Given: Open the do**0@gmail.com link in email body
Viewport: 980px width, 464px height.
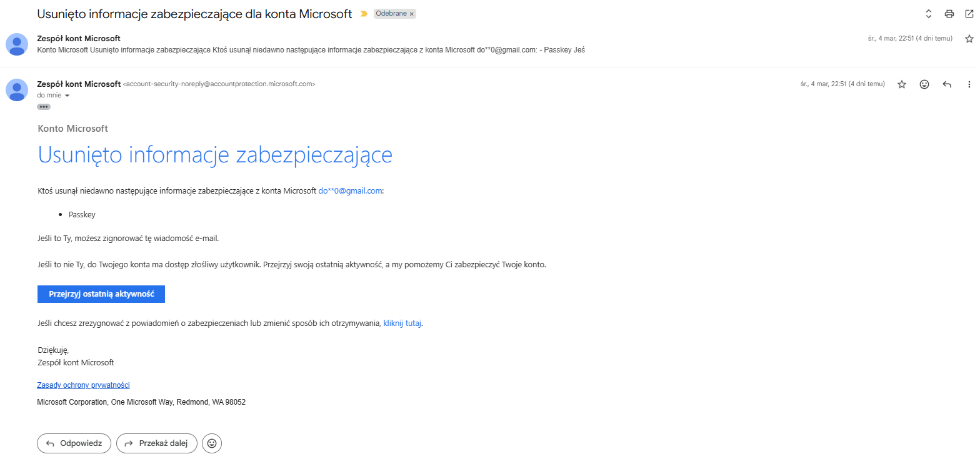Looking at the screenshot, I should 350,191.
